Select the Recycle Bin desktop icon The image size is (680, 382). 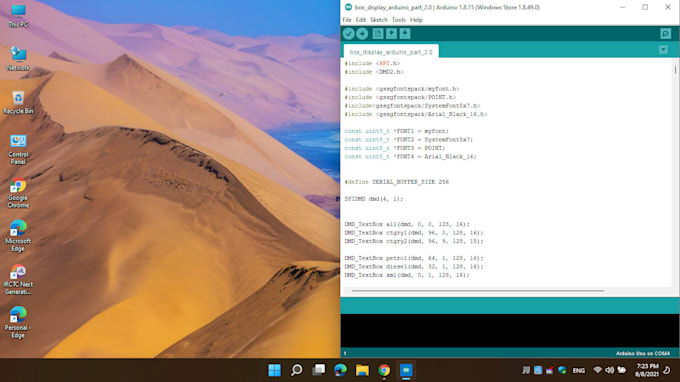click(x=18, y=102)
